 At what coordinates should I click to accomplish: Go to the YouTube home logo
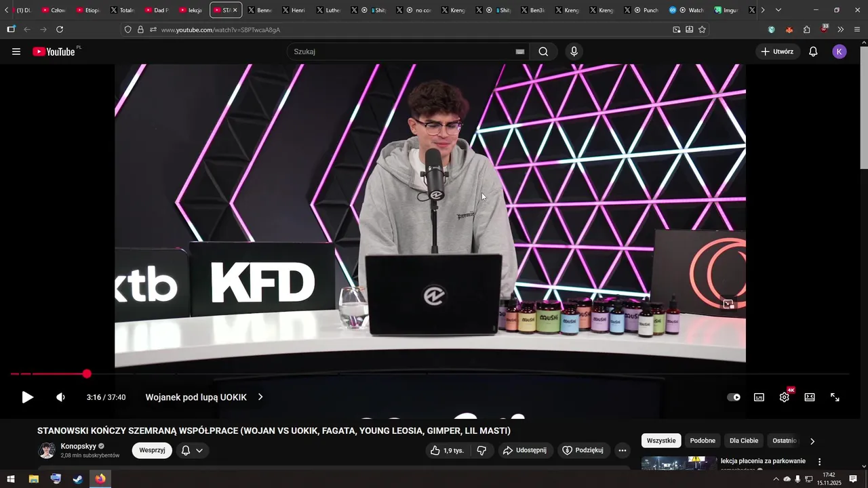[54, 52]
